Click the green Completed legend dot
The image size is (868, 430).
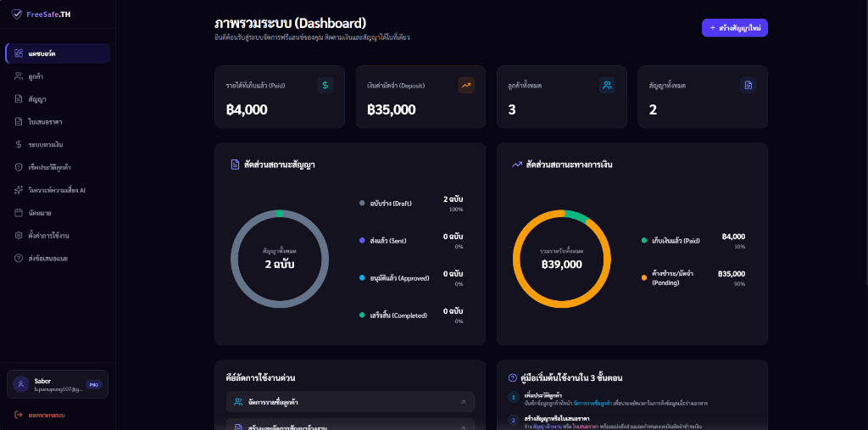[x=362, y=315]
